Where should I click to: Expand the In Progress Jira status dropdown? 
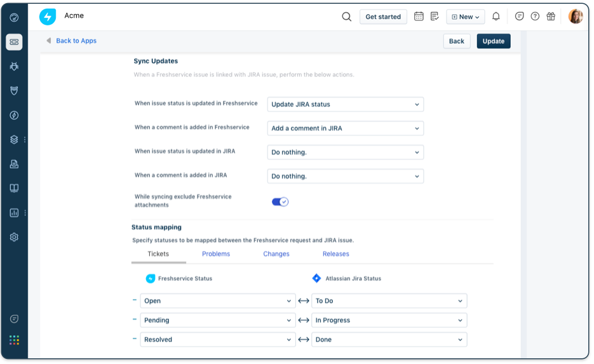tap(389, 320)
